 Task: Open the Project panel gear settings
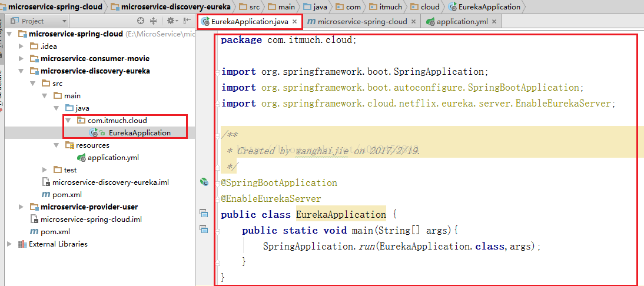click(171, 21)
